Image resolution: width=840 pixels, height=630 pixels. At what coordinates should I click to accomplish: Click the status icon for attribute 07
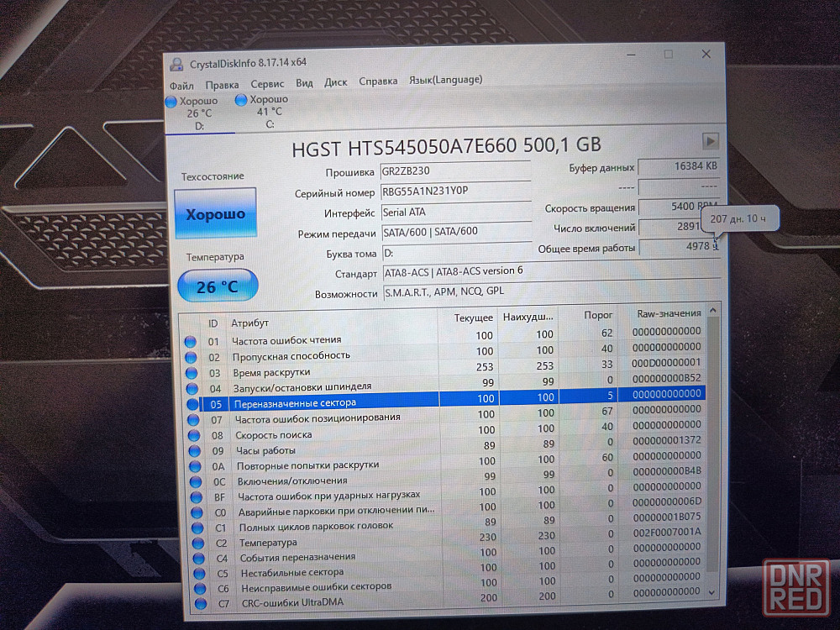(193, 419)
